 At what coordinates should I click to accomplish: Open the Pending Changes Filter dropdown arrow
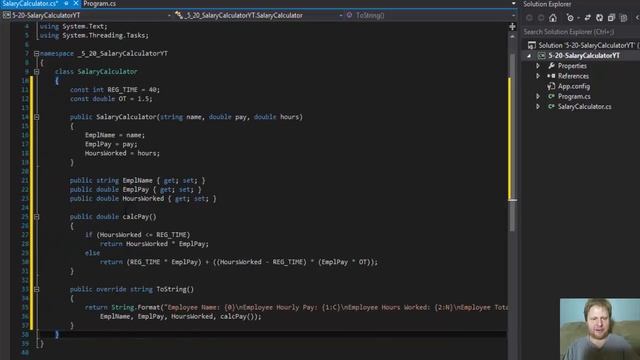click(x=578, y=18)
